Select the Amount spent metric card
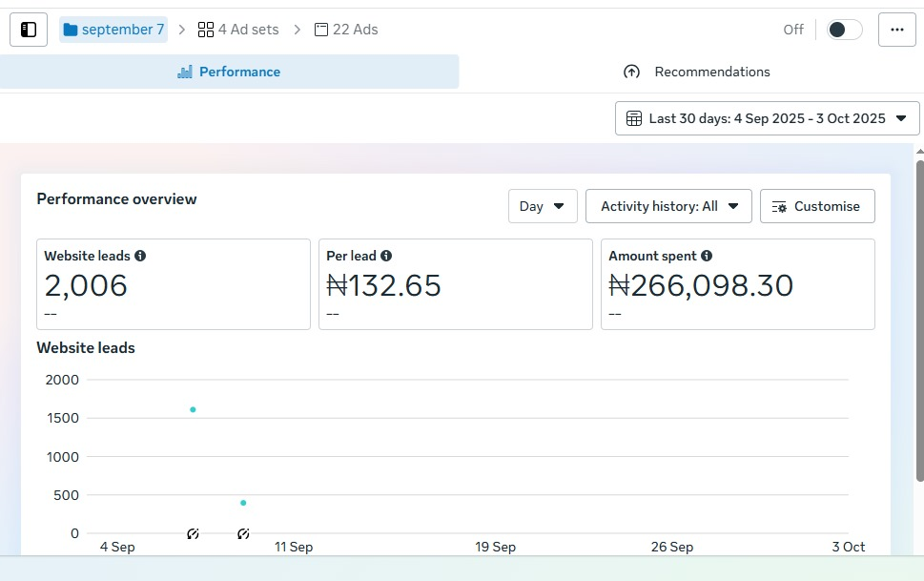The height and width of the screenshot is (581, 924). [x=738, y=284]
